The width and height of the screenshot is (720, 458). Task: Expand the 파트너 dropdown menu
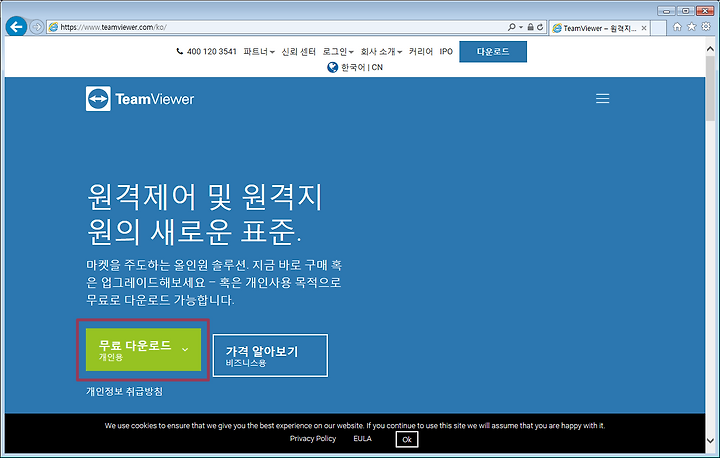click(259, 51)
